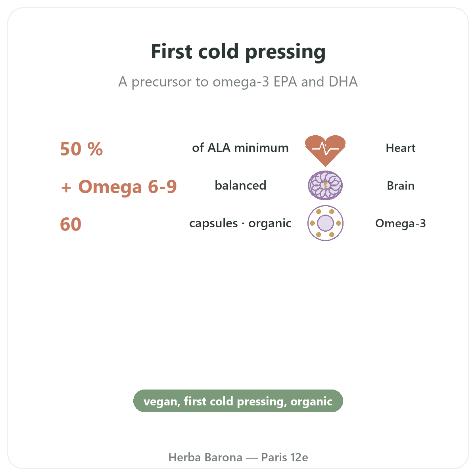Click the 50 % figure
The height and width of the screenshot is (476, 476).
81,149
